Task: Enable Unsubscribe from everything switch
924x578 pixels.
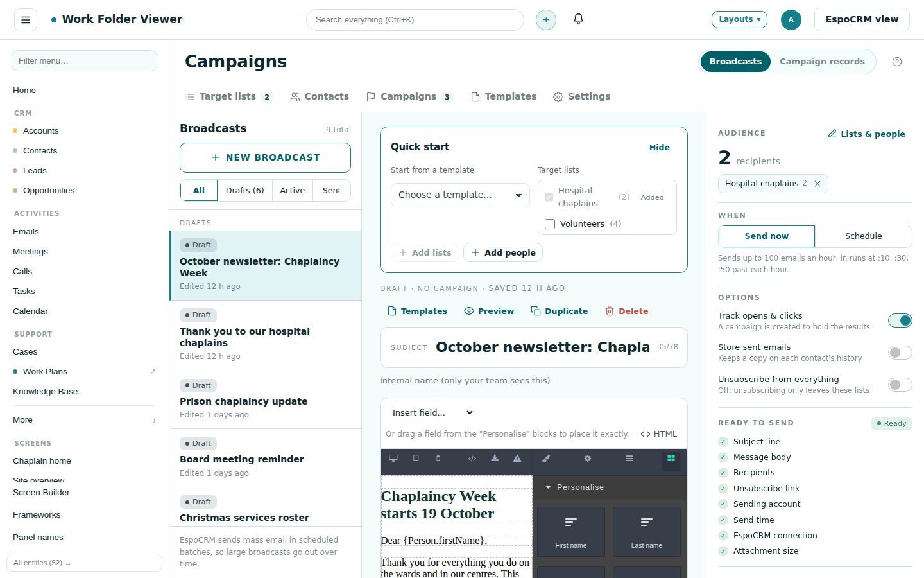Action: click(900, 385)
